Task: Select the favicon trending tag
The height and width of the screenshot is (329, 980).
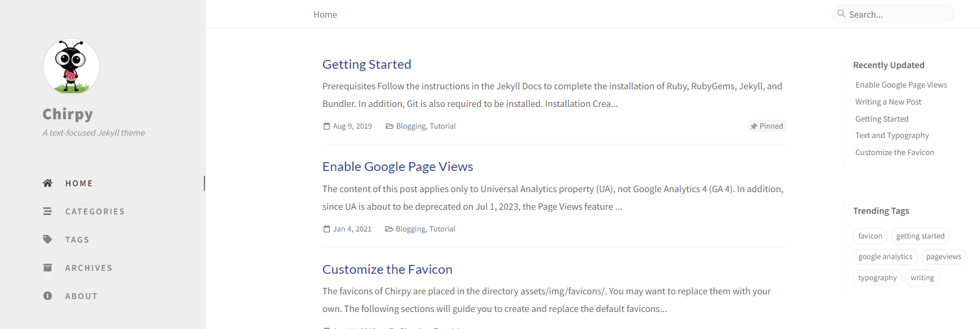Action: tap(870, 236)
